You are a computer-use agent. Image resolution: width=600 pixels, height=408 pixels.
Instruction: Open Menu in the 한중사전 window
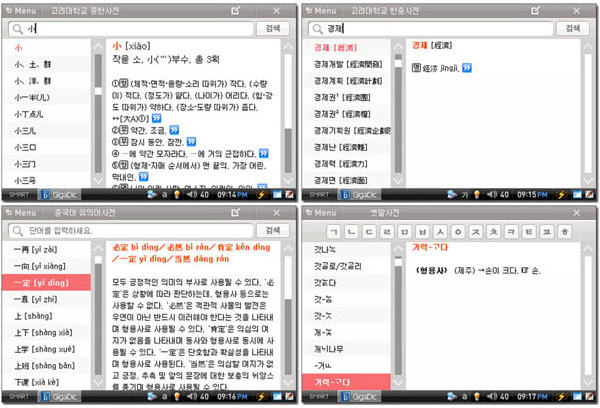pyautogui.click(x=321, y=11)
